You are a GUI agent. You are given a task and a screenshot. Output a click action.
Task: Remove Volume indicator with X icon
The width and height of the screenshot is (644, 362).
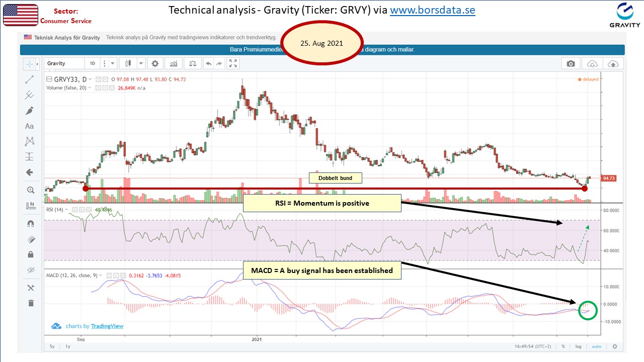pos(112,88)
